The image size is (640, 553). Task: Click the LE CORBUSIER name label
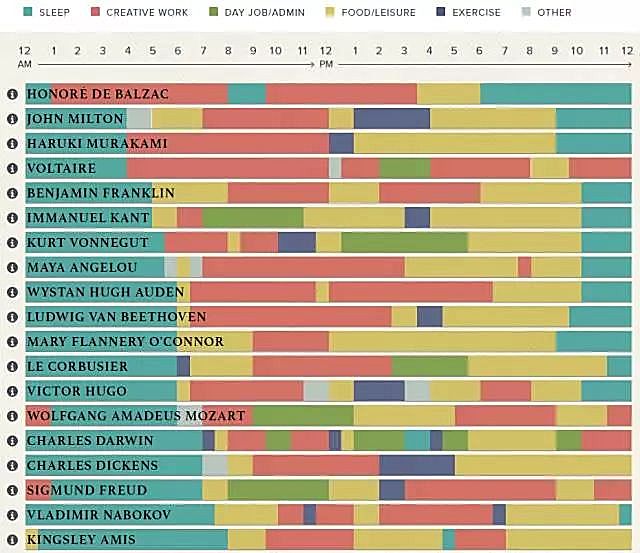[77, 366]
